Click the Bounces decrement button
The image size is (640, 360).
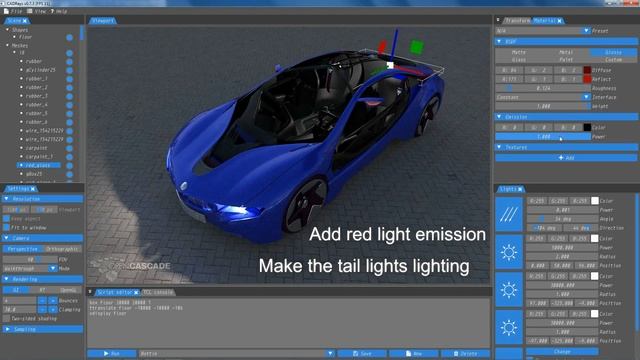42,300
